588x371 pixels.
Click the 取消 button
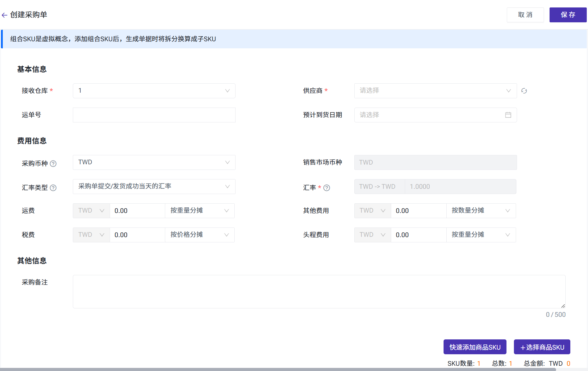tap(525, 15)
